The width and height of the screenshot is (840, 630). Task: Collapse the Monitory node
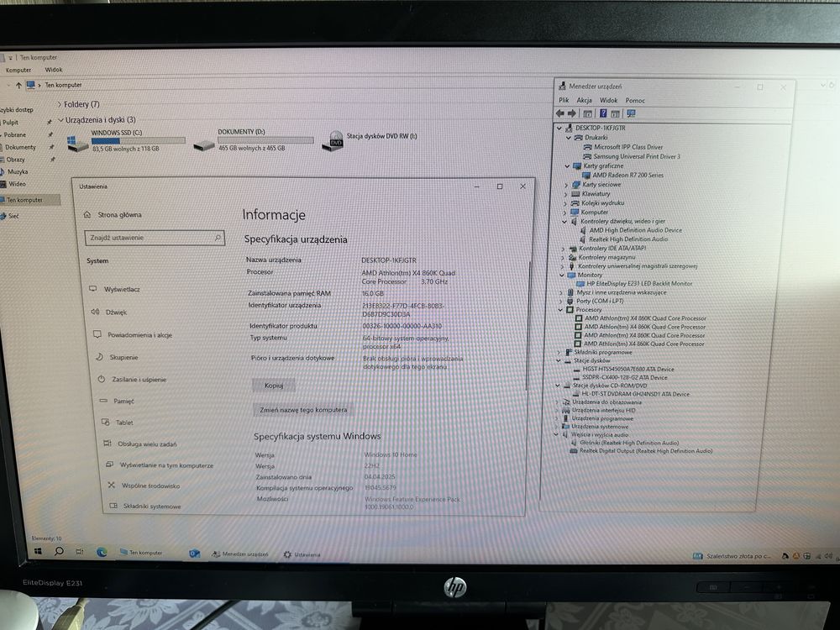coord(561,275)
